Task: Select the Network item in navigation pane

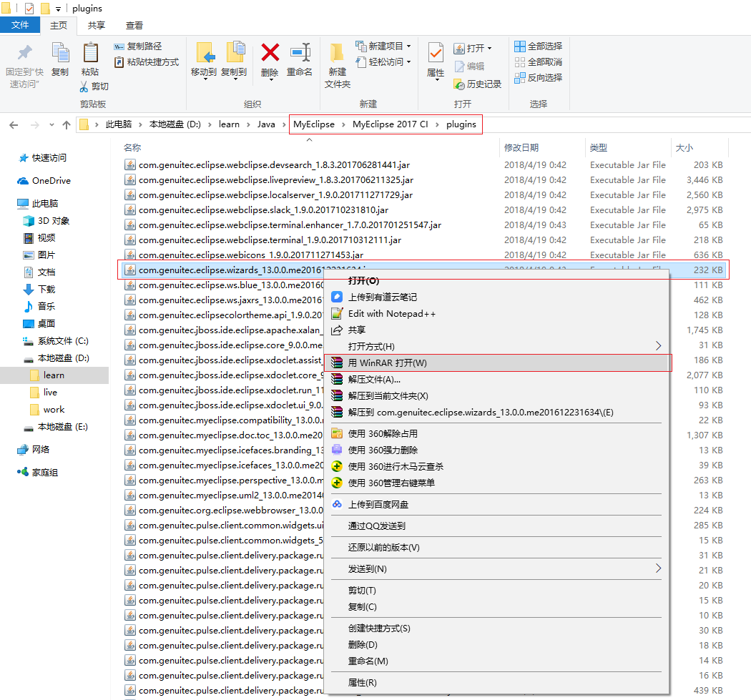Action: (x=41, y=449)
